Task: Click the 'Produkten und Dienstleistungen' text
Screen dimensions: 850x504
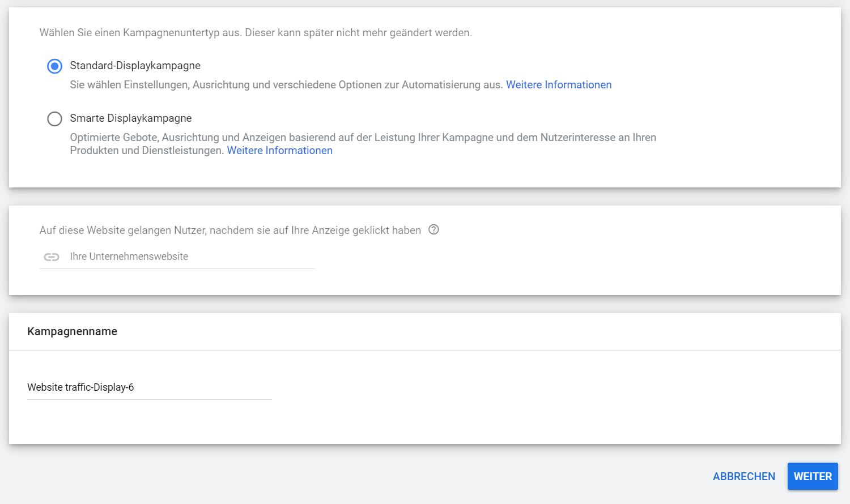Action: [x=146, y=151]
